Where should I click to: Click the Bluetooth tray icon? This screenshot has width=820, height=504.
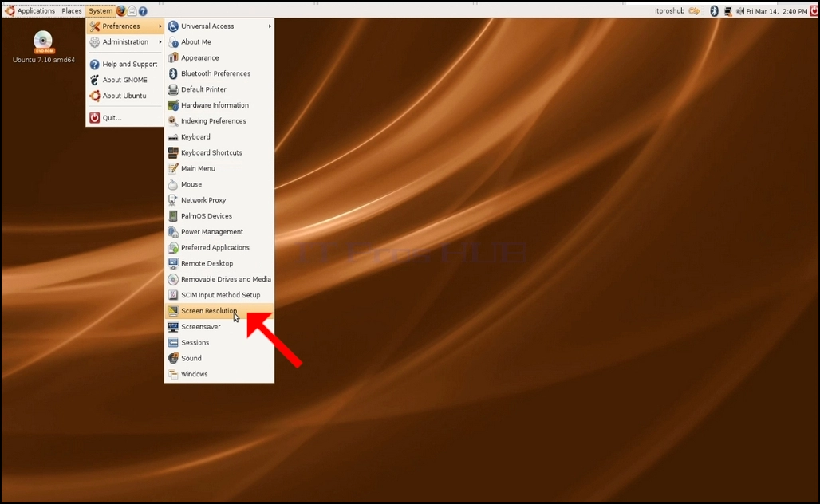[714, 11]
